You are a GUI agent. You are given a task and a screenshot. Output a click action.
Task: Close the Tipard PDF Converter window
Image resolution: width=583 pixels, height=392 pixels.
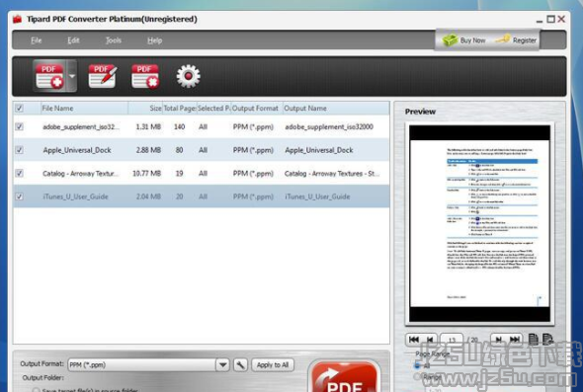[562, 19]
